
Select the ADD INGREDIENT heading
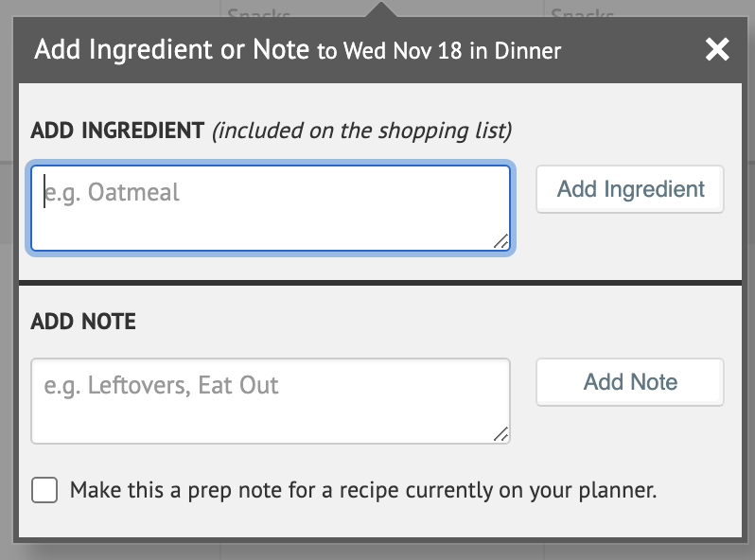[x=117, y=131]
